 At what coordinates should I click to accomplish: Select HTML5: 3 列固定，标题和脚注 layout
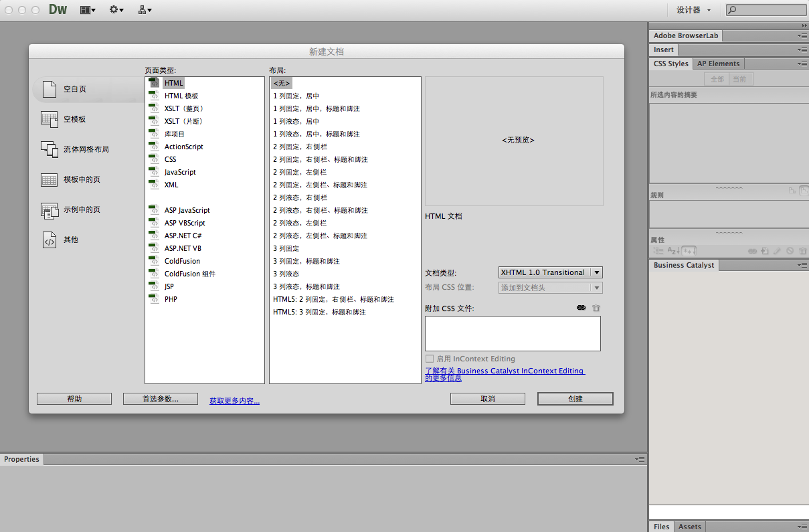[x=320, y=312]
